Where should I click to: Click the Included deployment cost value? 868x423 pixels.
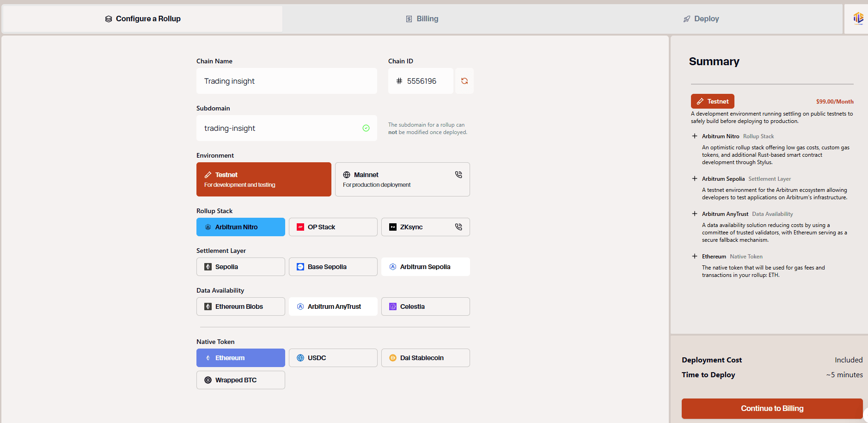[849, 360]
